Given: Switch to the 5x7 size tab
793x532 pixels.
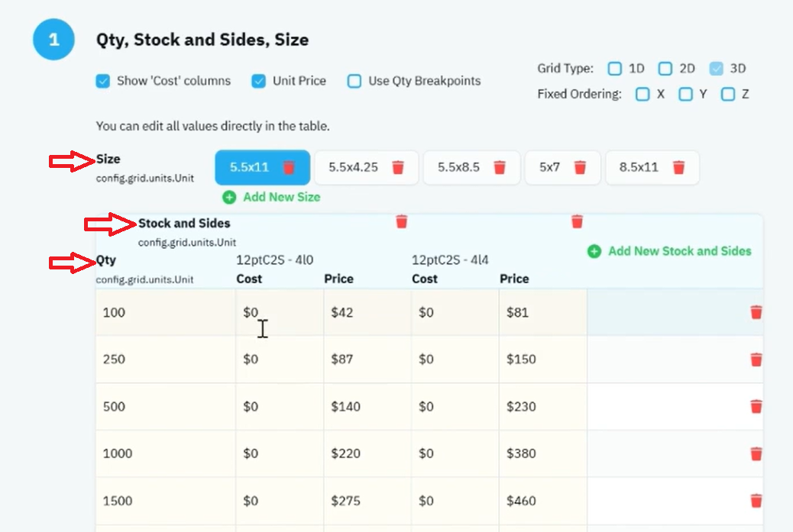Looking at the screenshot, I should [549, 167].
